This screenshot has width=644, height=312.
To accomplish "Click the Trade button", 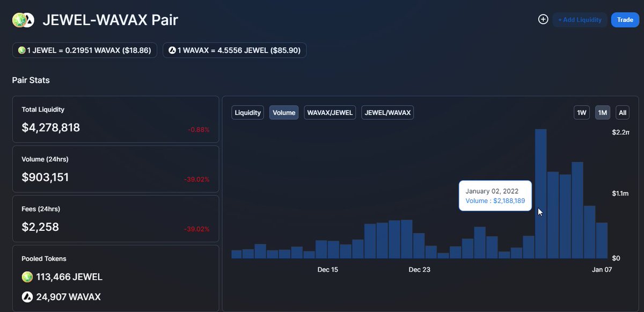I will [x=625, y=19].
